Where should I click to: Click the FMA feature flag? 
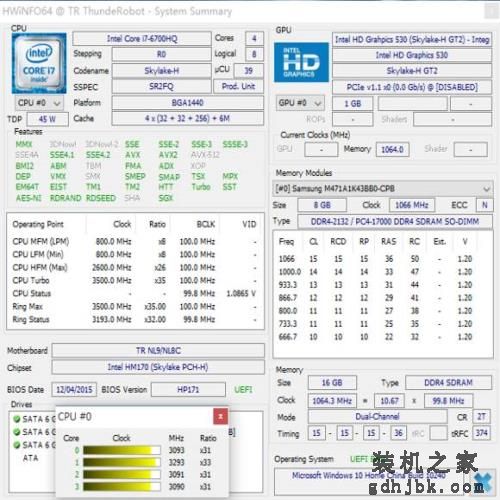[x=133, y=166]
